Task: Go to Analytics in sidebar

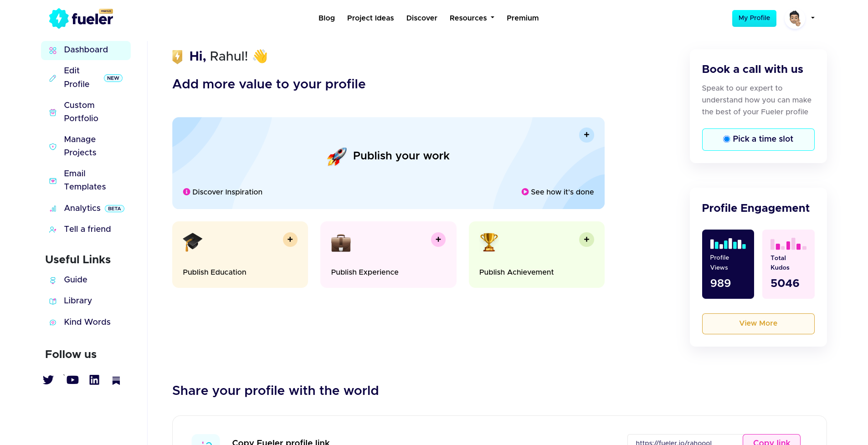Action: pyautogui.click(x=82, y=208)
